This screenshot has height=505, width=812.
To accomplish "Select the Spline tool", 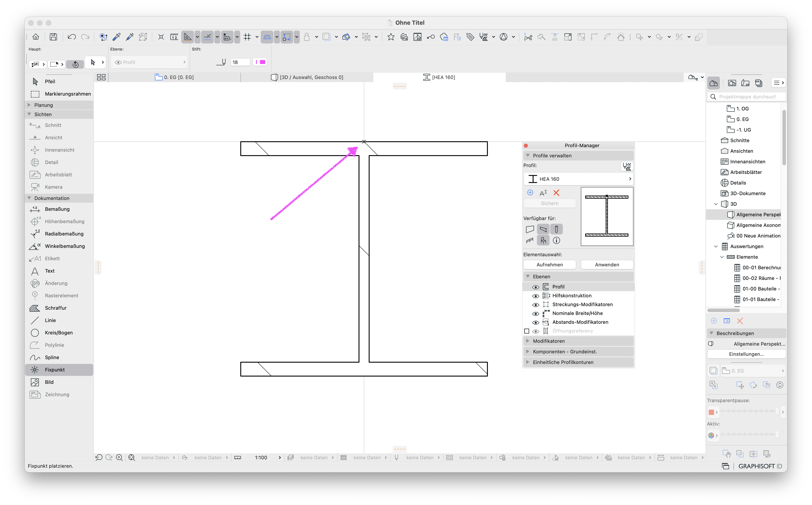I will pyautogui.click(x=59, y=357).
